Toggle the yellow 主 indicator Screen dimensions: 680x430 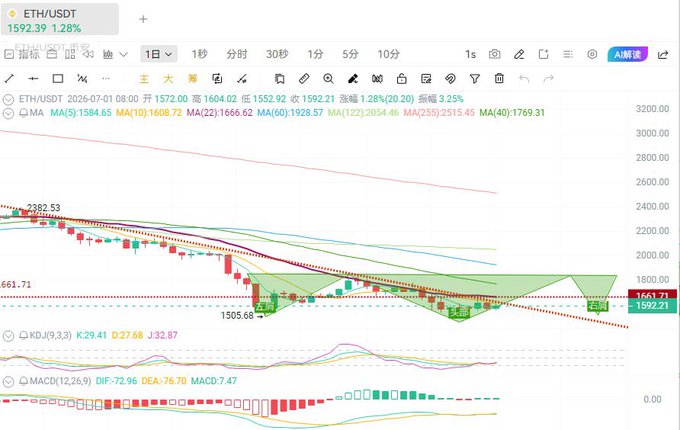(144, 78)
